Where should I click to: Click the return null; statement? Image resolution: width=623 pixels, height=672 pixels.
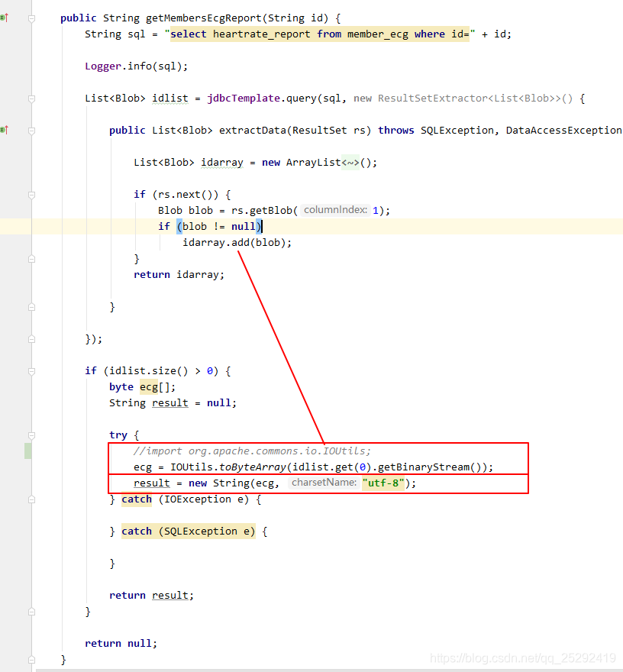coord(121,643)
